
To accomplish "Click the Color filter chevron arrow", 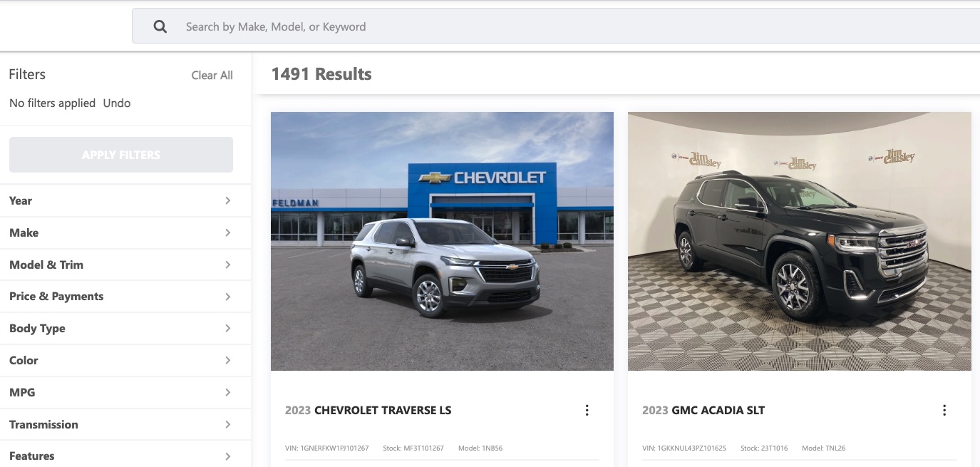I will [228, 360].
